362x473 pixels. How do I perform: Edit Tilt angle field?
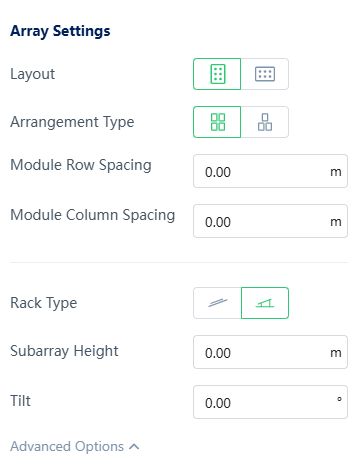coord(270,402)
